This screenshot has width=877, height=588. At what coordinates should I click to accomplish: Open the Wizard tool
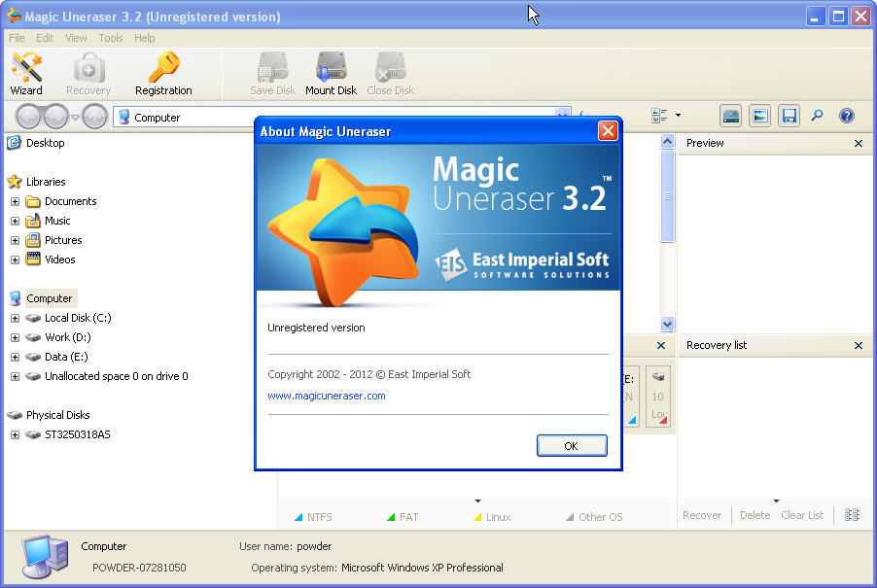[26, 73]
